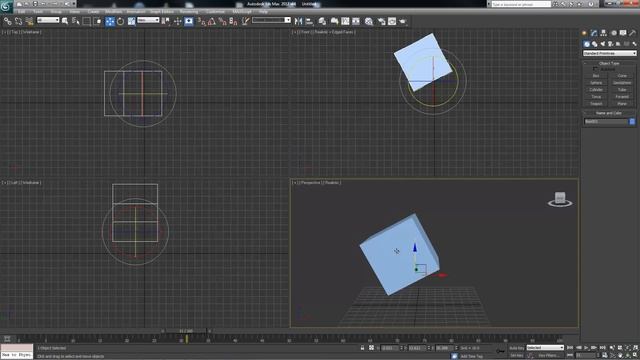Select the Cameras category icon

610,44
